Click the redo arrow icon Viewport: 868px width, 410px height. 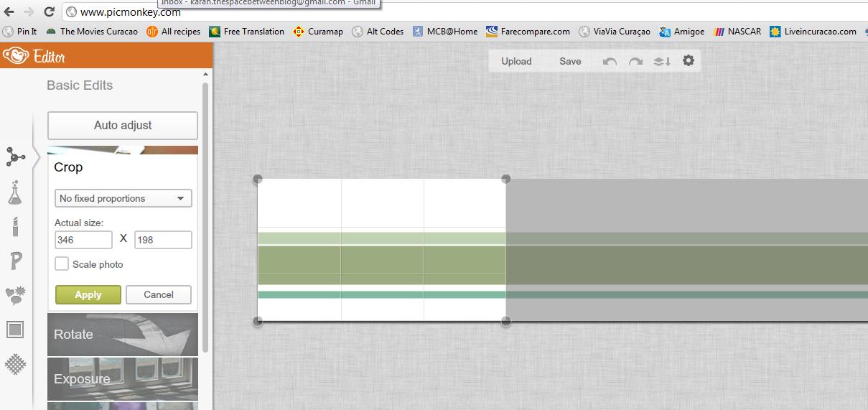pos(635,62)
